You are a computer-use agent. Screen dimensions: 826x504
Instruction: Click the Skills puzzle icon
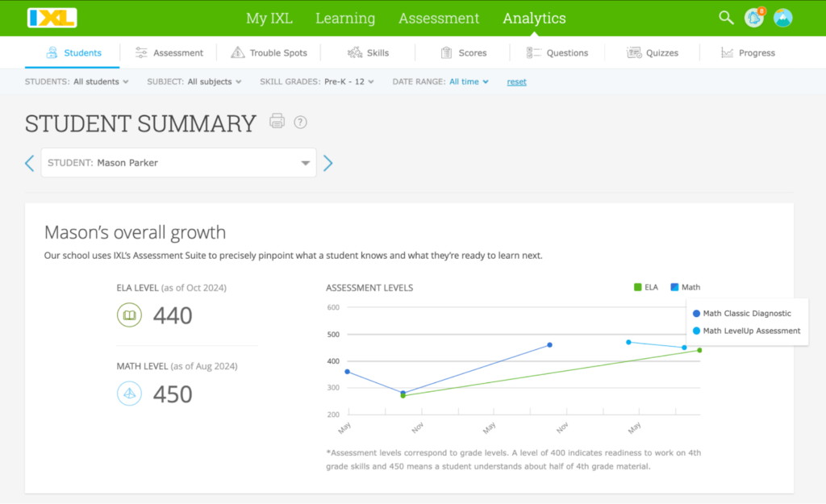pos(355,52)
